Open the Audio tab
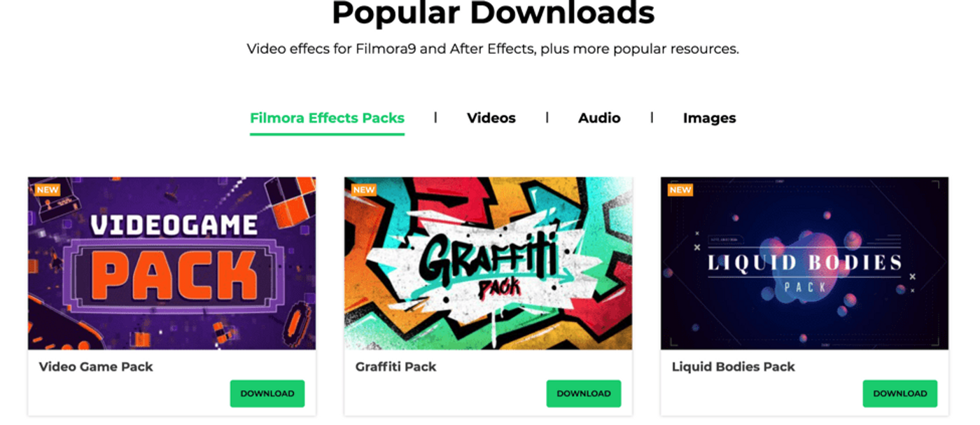The image size is (980, 425). pyautogui.click(x=599, y=118)
